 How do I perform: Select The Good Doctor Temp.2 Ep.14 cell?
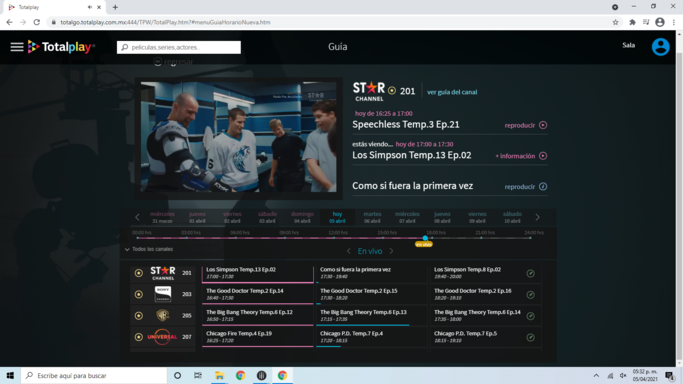(257, 294)
